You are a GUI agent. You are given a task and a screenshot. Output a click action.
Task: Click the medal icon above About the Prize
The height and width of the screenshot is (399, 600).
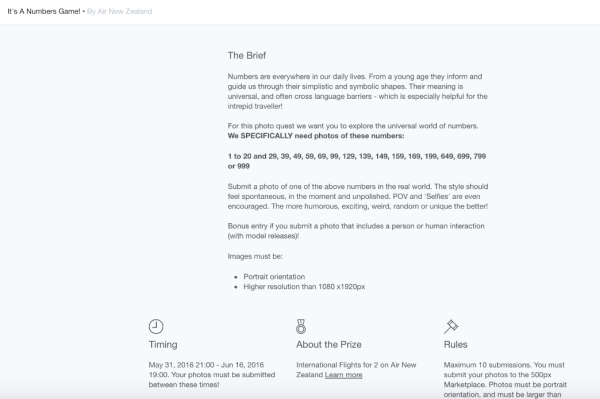pos(301,326)
